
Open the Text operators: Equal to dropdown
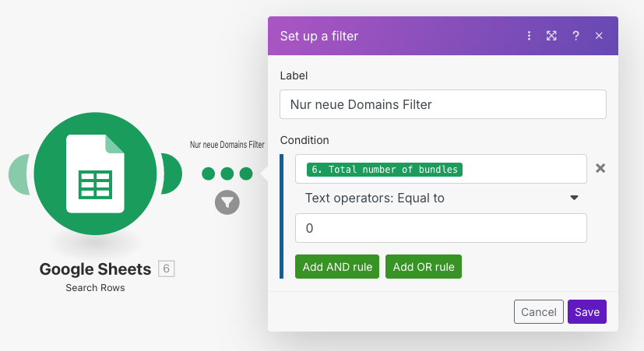[x=441, y=198]
